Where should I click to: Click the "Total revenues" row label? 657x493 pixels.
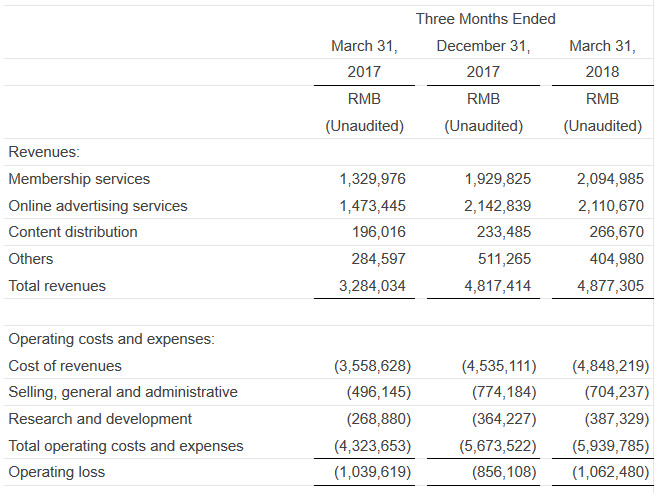[57, 286]
